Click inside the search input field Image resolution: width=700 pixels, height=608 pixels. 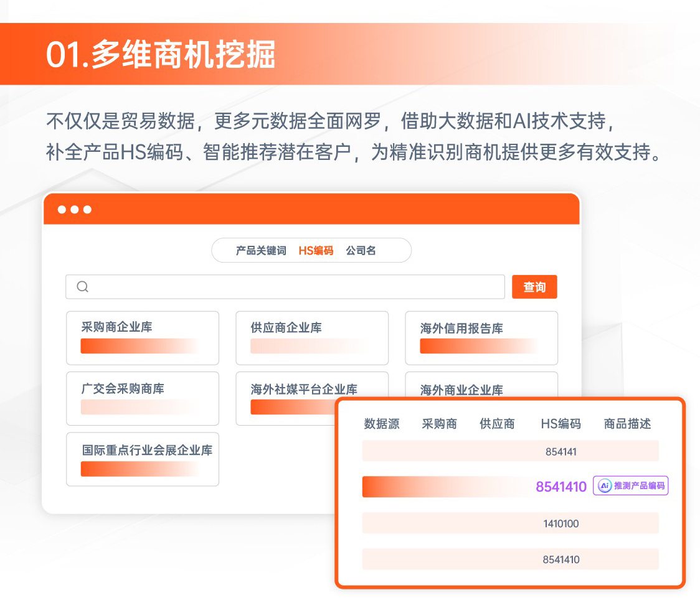pos(293,287)
